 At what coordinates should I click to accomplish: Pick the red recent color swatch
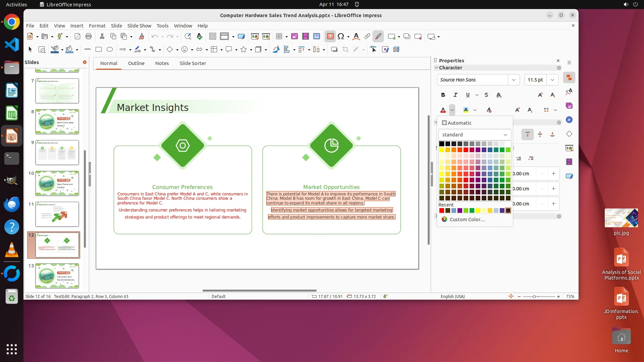point(442,211)
